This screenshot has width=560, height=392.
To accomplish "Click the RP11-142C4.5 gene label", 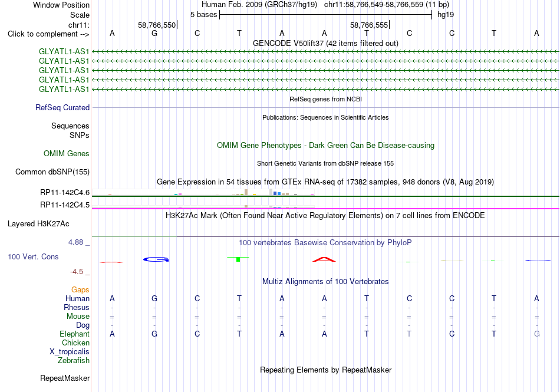I will point(65,205).
